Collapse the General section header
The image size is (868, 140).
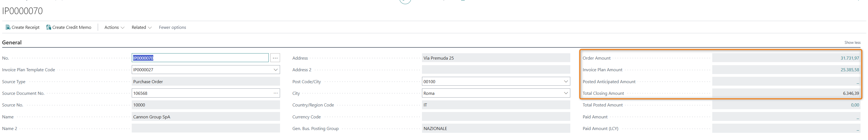12,43
